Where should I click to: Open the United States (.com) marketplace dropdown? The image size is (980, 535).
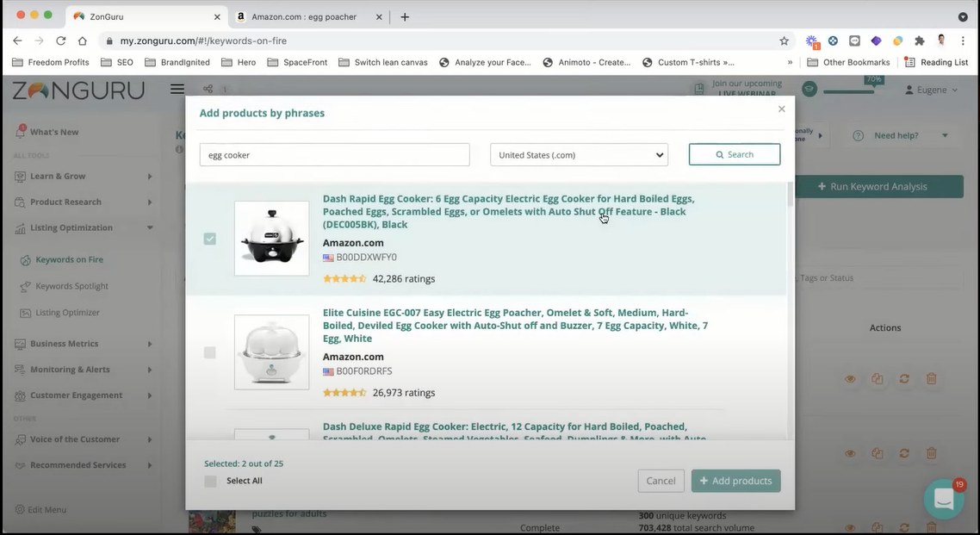pos(580,155)
